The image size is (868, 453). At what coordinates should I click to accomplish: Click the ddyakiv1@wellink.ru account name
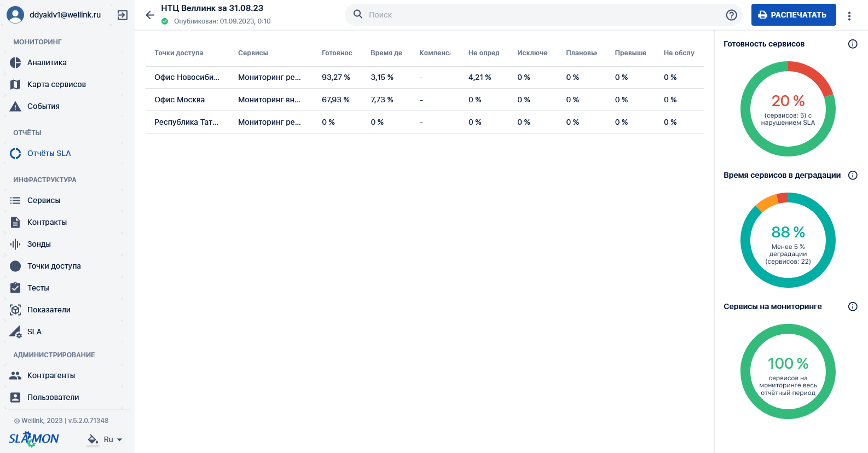(65, 15)
